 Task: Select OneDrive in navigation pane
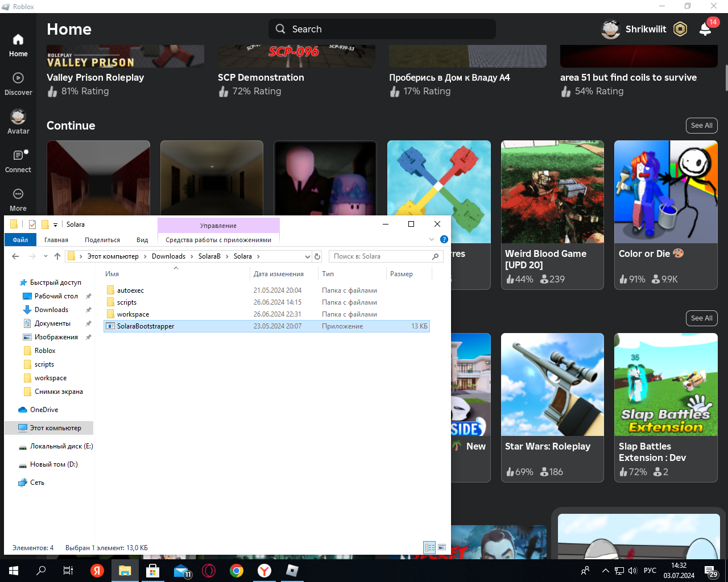coord(44,410)
